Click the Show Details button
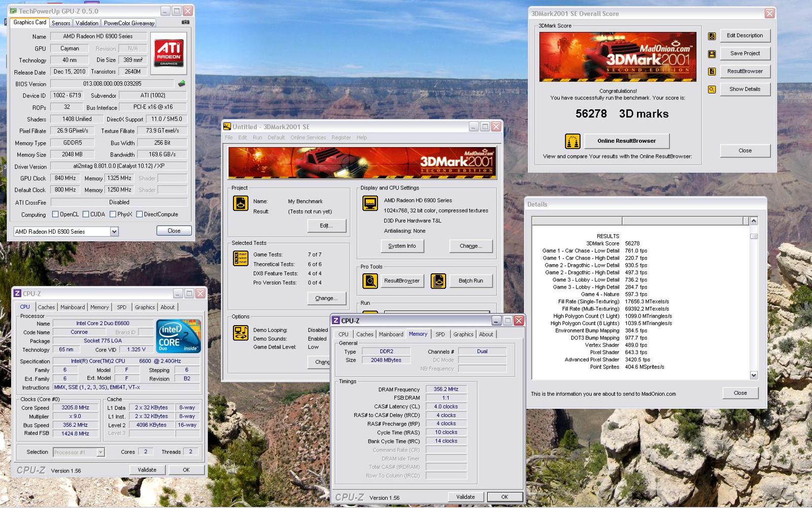The image size is (812, 508). pos(745,89)
